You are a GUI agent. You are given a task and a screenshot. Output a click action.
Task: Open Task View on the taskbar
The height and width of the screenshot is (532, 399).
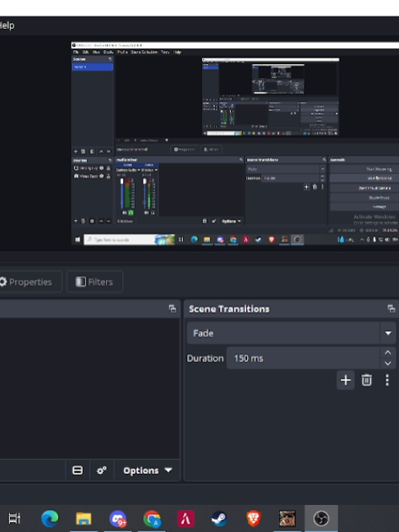point(15,518)
